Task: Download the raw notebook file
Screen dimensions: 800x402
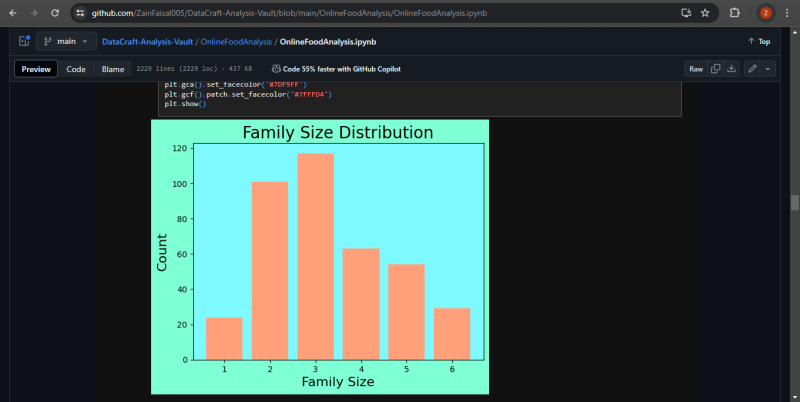Action: click(x=731, y=69)
